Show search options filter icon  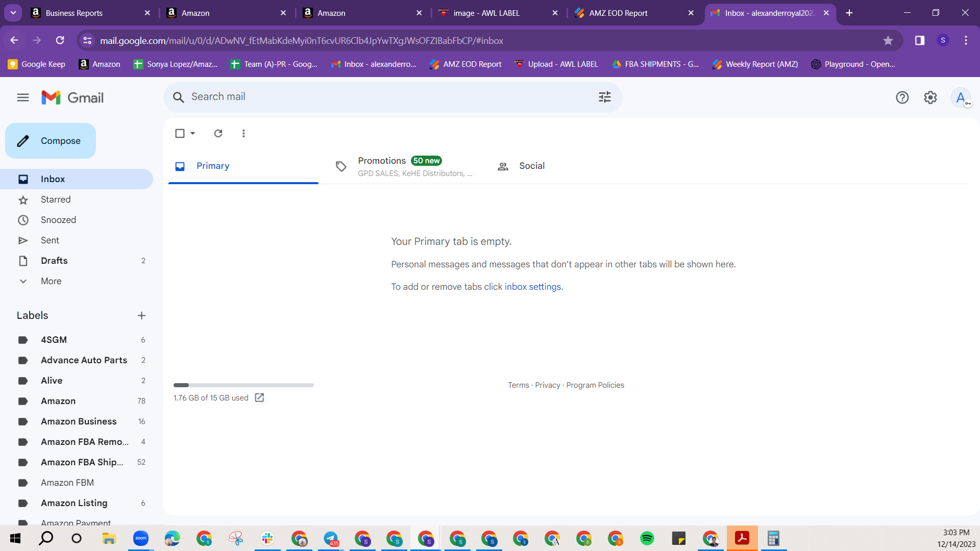(605, 97)
